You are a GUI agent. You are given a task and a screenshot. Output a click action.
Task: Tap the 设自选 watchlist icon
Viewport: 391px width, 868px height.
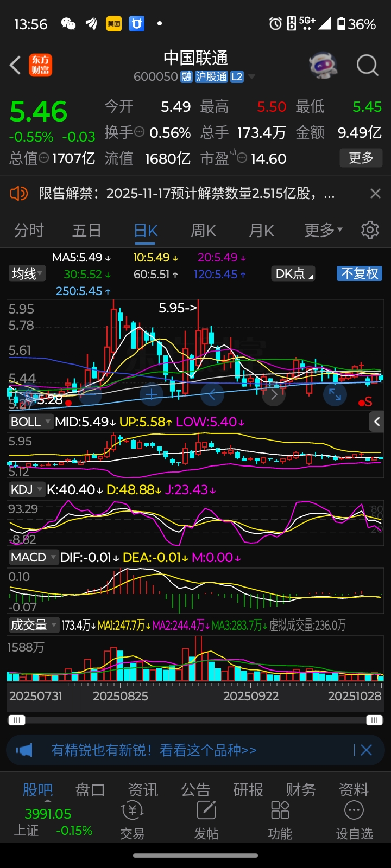click(x=354, y=820)
